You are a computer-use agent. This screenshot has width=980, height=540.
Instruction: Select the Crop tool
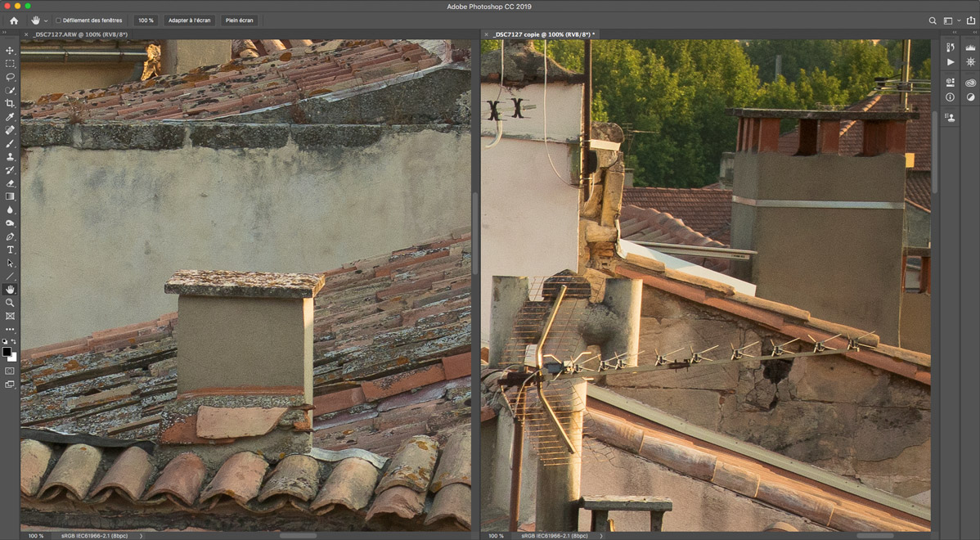[x=11, y=104]
